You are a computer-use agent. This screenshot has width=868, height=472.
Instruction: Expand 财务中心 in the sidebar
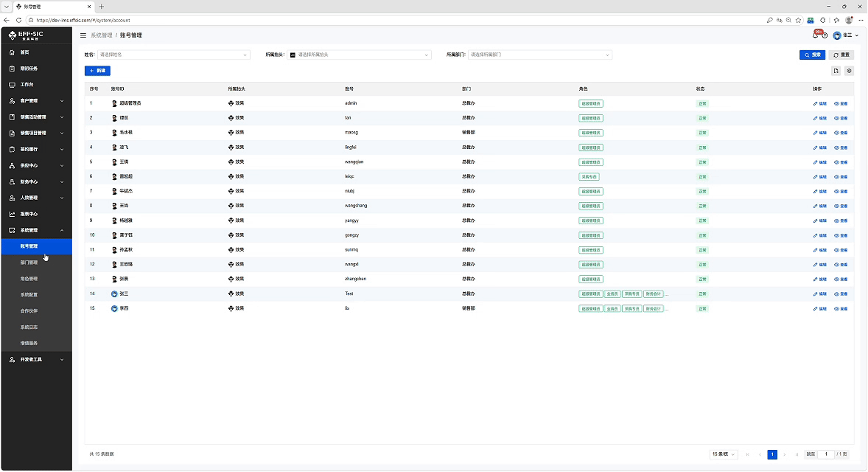[37, 181]
